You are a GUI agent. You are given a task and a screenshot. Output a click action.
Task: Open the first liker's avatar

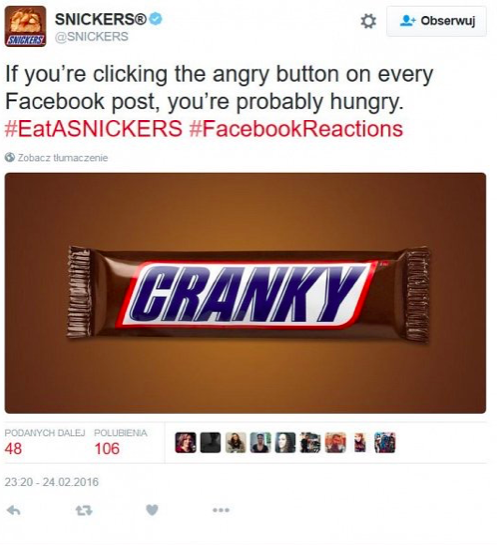(185, 442)
